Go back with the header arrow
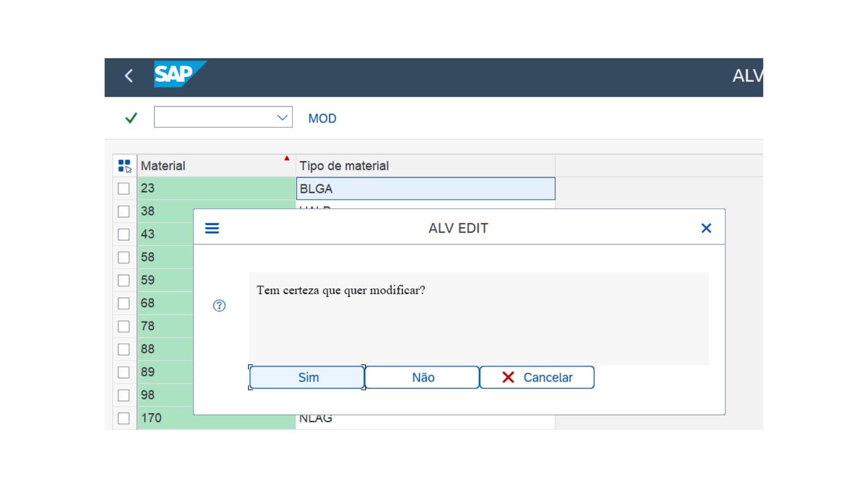The image size is (868, 488). point(129,75)
